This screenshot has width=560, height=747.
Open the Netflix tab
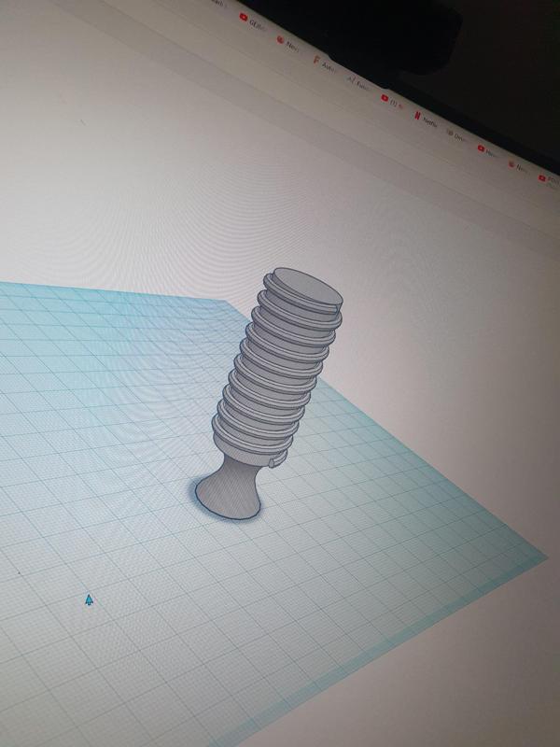(427, 118)
